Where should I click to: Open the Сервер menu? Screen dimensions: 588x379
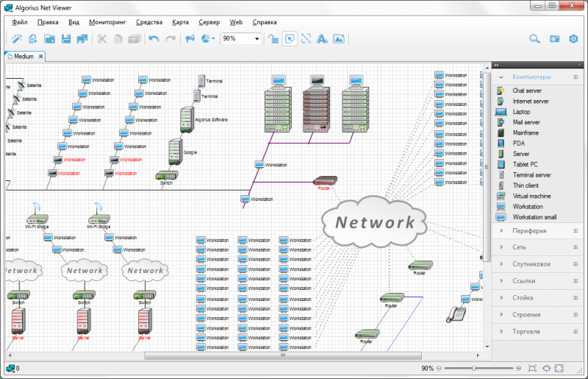[209, 22]
